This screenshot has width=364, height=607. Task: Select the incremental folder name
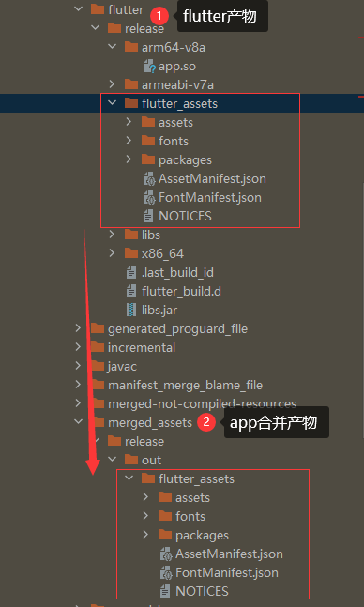[142, 348]
